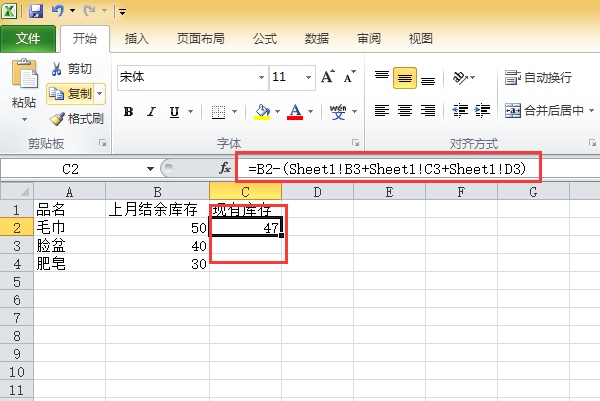Viewport: 600px width, 401px height.
Task: Decrease font size with small A
Action: coord(349,77)
